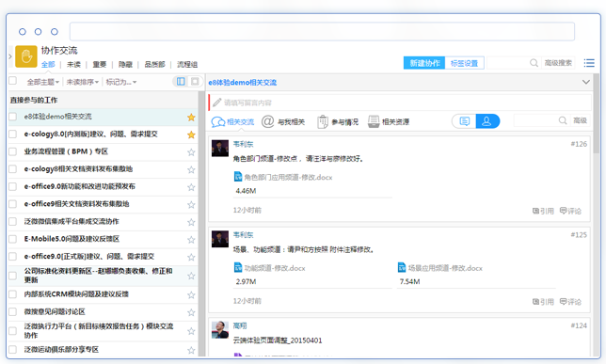Check the 微搜意见问题讨论区 checkbox
Viewport: 606px width, 364px height.
13,312
